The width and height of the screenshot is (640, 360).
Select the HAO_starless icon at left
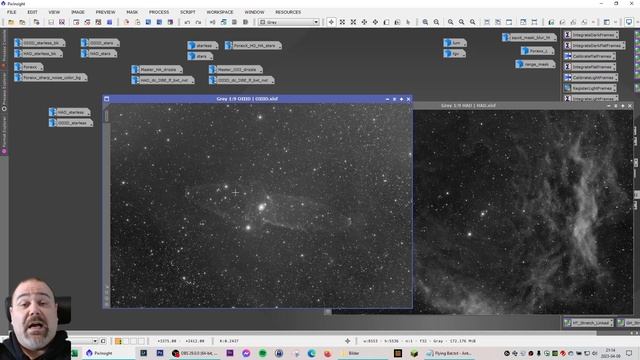click(x=70, y=112)
